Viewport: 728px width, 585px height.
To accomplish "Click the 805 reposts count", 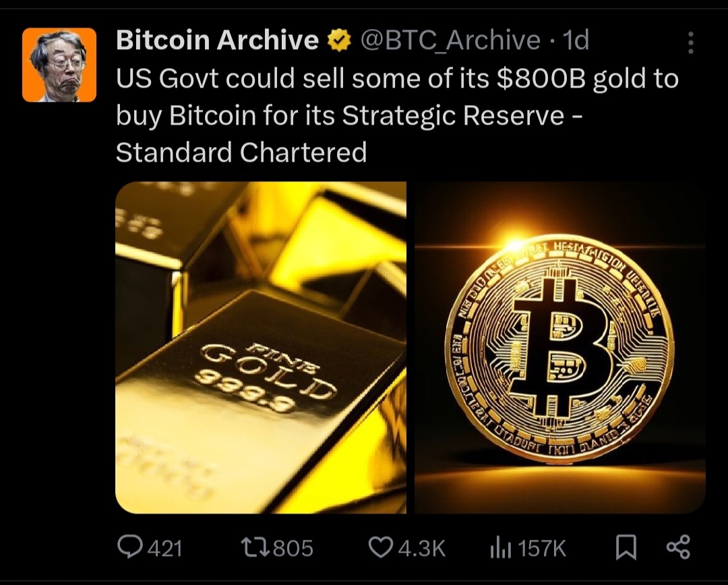I will click(x=293, y=549).
